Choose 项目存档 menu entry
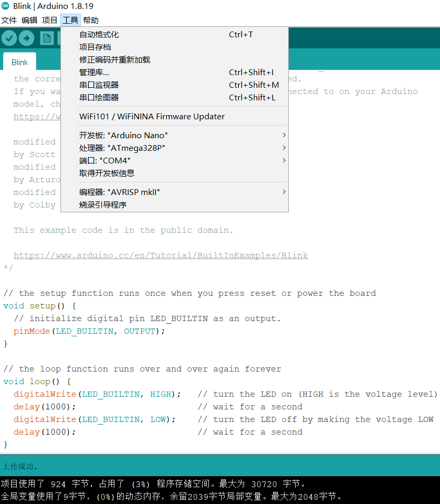The width and height of the screenshot is (440, 504). (x=175, y=47)
